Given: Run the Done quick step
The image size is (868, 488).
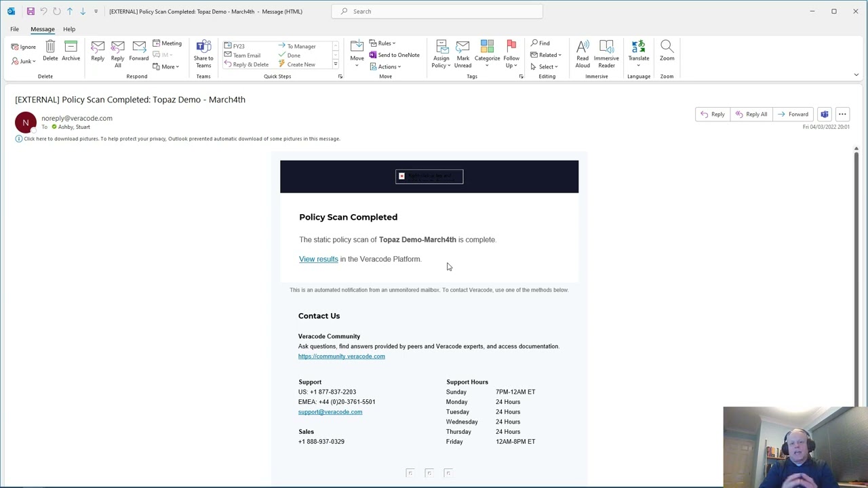Looking at the screenshot, I should (x=290, y=56).
